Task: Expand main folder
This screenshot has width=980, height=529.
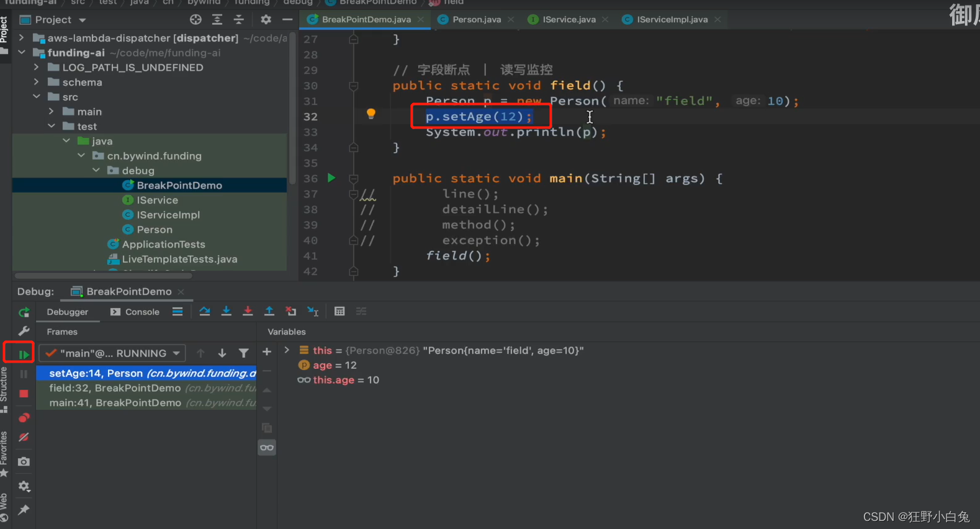Action: [x=51, y=112]
